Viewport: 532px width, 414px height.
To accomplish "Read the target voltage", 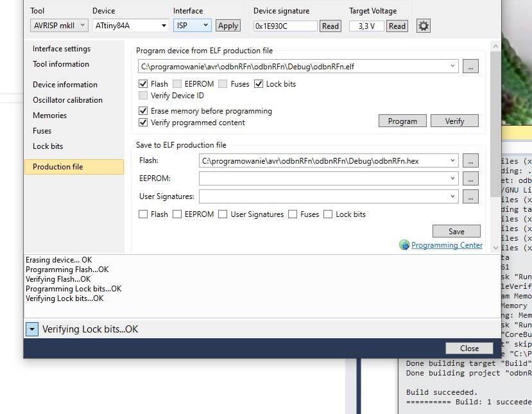I will tap(397, 26).
